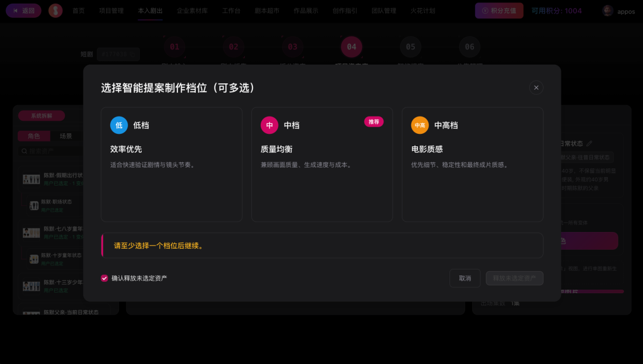
Task: Select the 中高档 tier card
Action: pos(472,165)
